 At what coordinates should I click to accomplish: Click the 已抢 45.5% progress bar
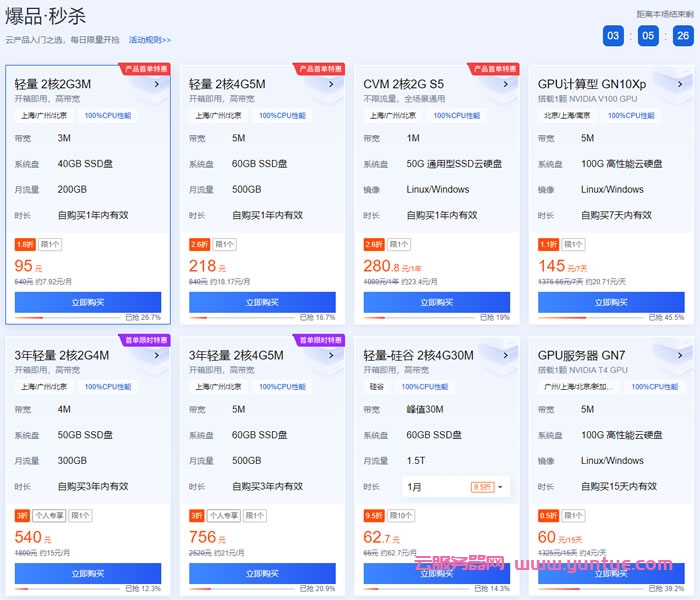[x=610, y=319]
